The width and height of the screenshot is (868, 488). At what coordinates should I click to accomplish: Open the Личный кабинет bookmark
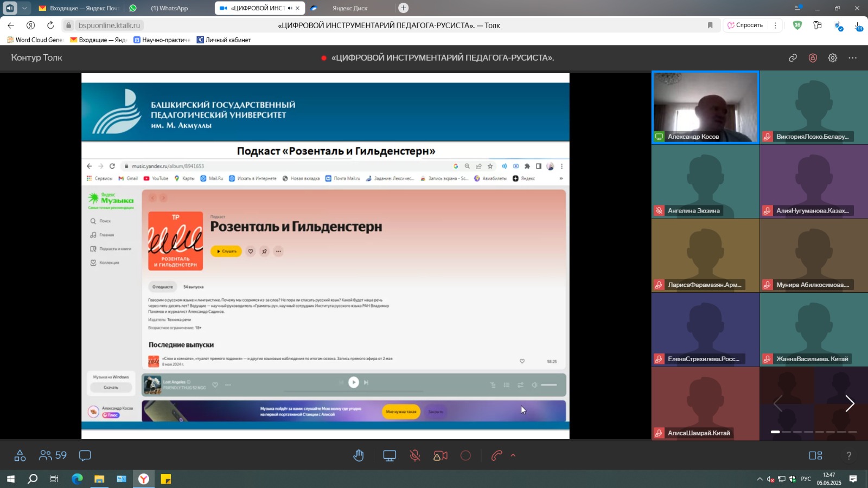pos(224,40)
